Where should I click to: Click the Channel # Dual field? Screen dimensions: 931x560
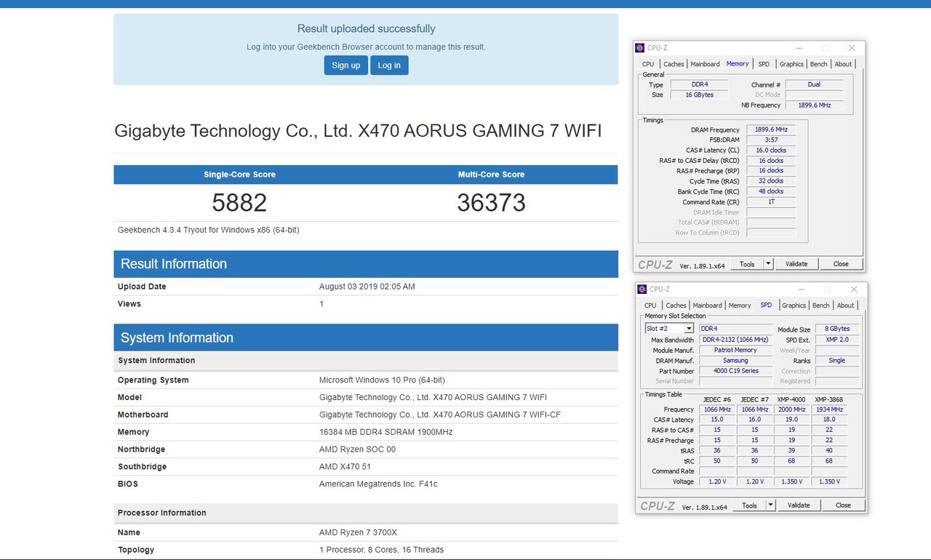[x=814, y=84]
